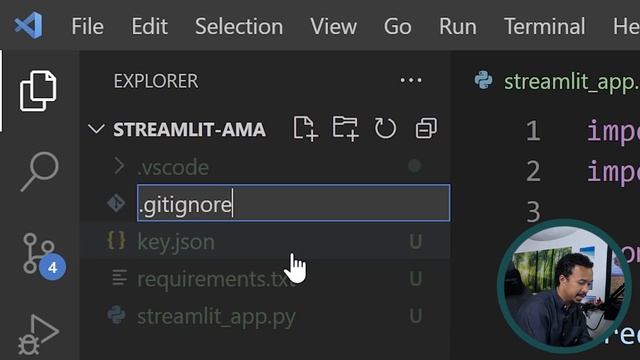The height and width of the screenshot is (360, 640).
Task: Click the New File icon
Action: 305,129
